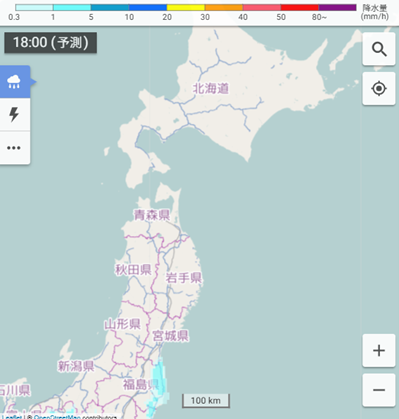Click the purple 80~ legend swatch
The image size is (399, 419).
[x=337, y=7]
